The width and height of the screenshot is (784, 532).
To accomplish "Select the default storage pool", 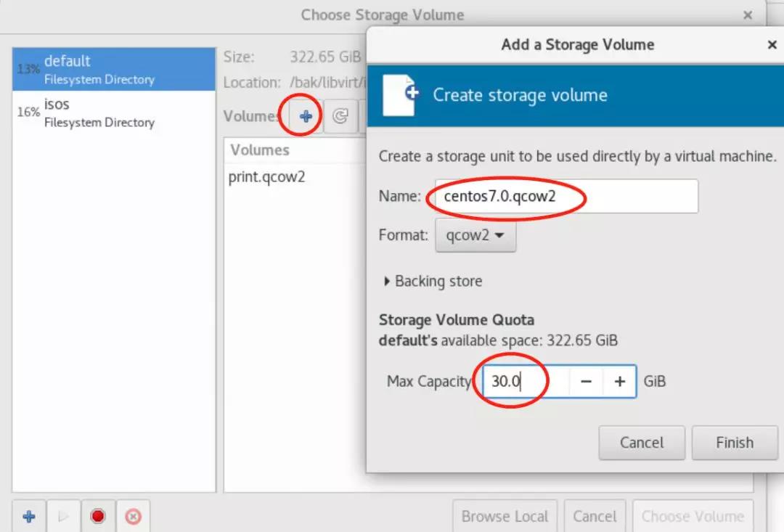I will [x=114, y=69].
